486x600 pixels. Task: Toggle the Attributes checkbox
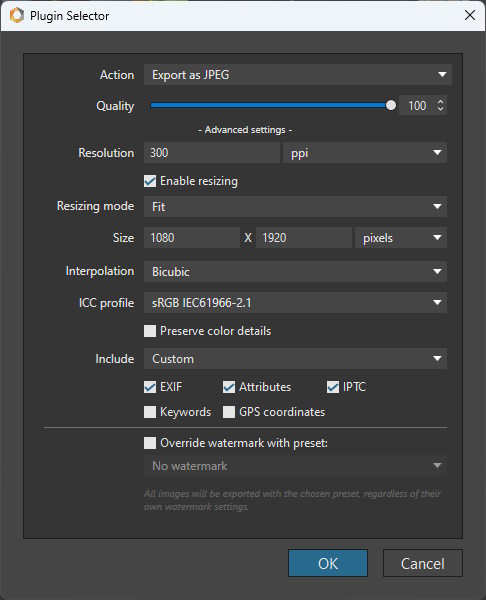229,387
